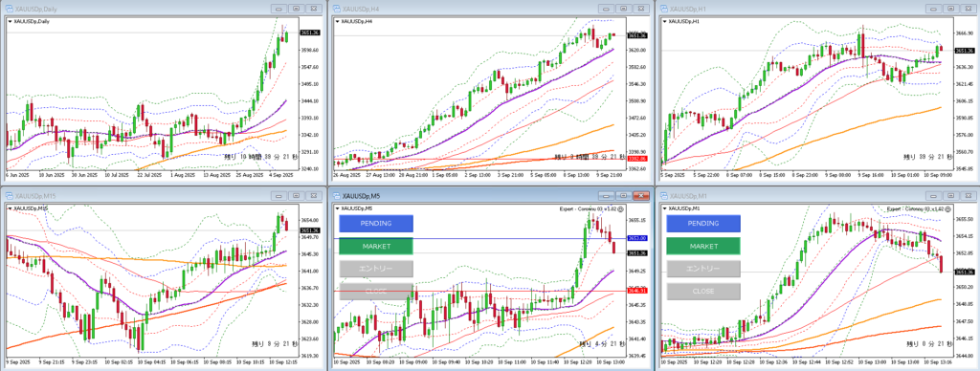Image resolution: width=980 pixels, height=371 pixels.
Task: Click the XAUUSDp,H1 window chart icon
Action: (664, 9)
